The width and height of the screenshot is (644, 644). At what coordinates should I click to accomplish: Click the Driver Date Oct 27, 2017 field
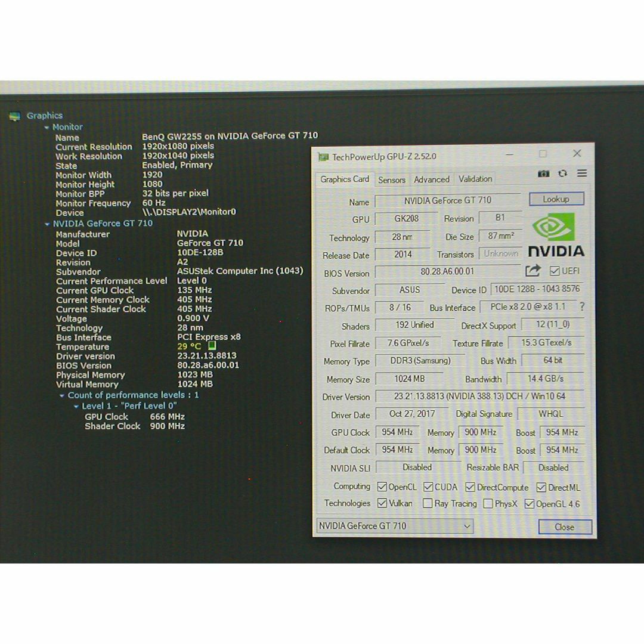(x=413, y=414)
